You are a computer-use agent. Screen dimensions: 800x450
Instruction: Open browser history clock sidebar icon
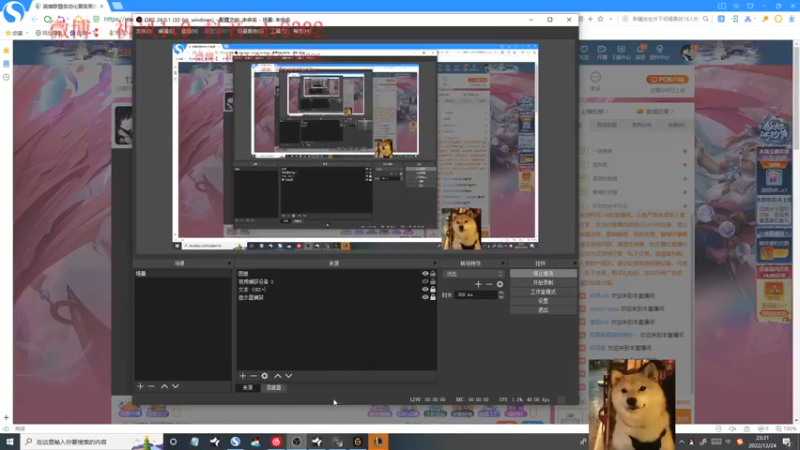(6, 78)
